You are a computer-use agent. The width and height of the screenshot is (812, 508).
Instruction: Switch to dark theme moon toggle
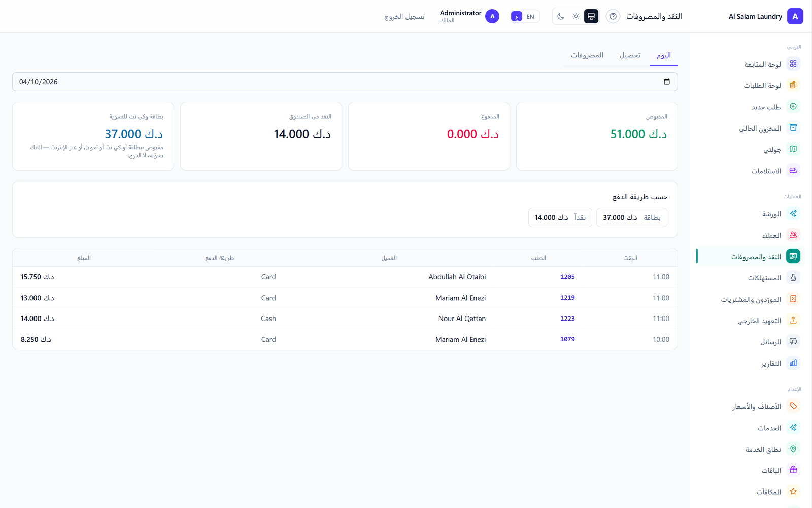click(x=561, y=16)
